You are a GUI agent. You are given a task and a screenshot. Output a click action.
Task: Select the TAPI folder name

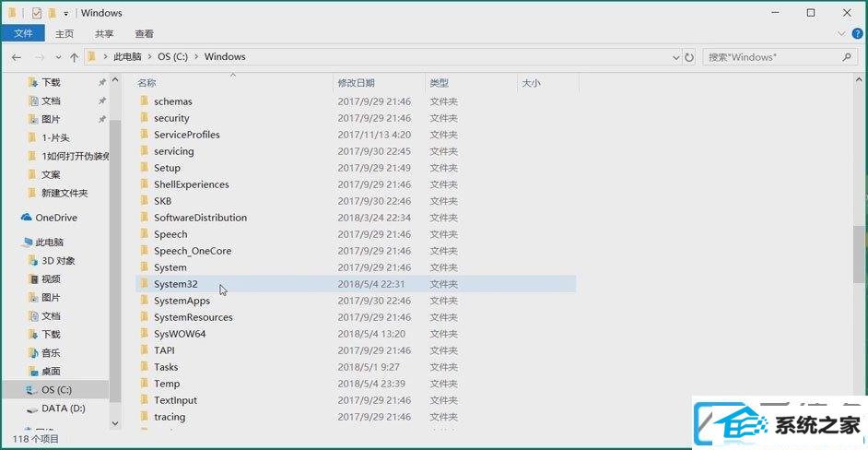(165, 350)
